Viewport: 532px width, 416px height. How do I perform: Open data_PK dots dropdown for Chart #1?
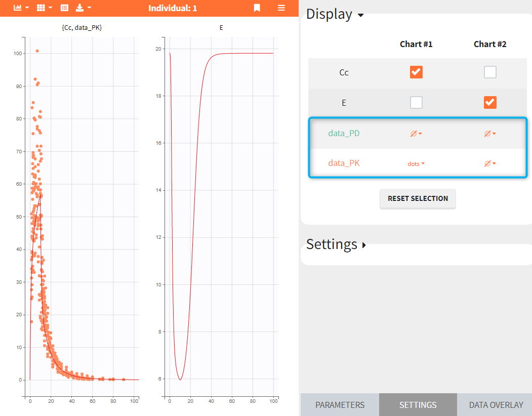pos(416,164)
